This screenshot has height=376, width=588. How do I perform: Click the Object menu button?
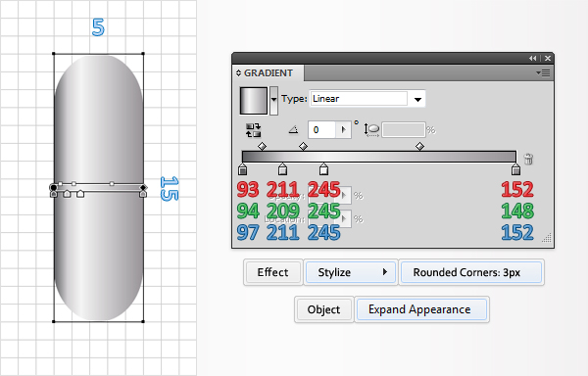coord(323,309)
